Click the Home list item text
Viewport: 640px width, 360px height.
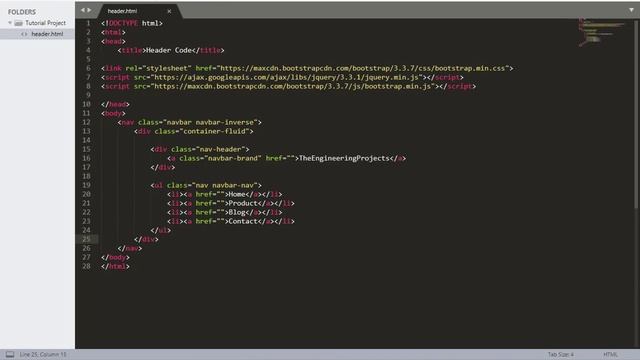point(237,194)
